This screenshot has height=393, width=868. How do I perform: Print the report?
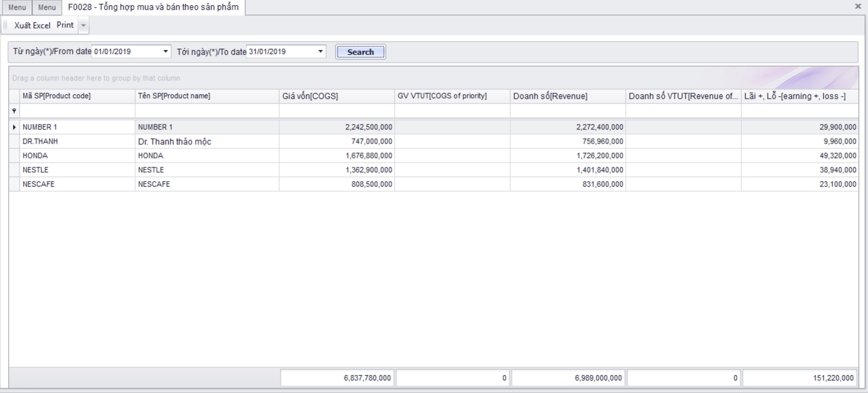pyautogui.click(x=65, y=25)
